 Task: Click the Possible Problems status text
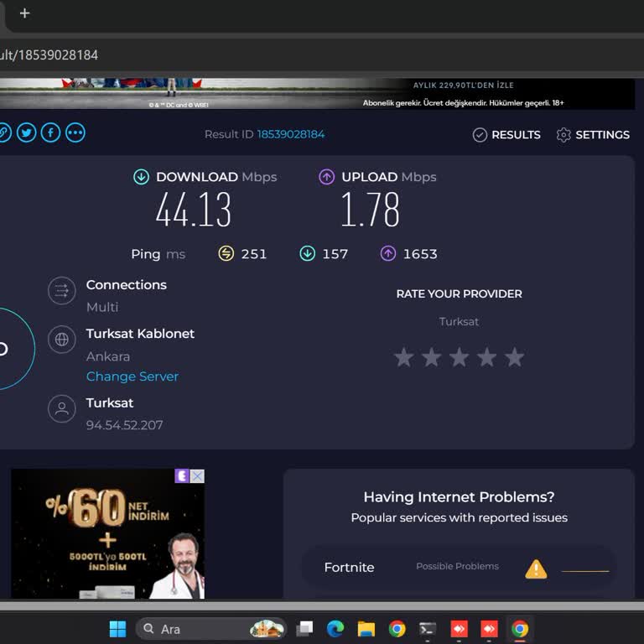457,566
